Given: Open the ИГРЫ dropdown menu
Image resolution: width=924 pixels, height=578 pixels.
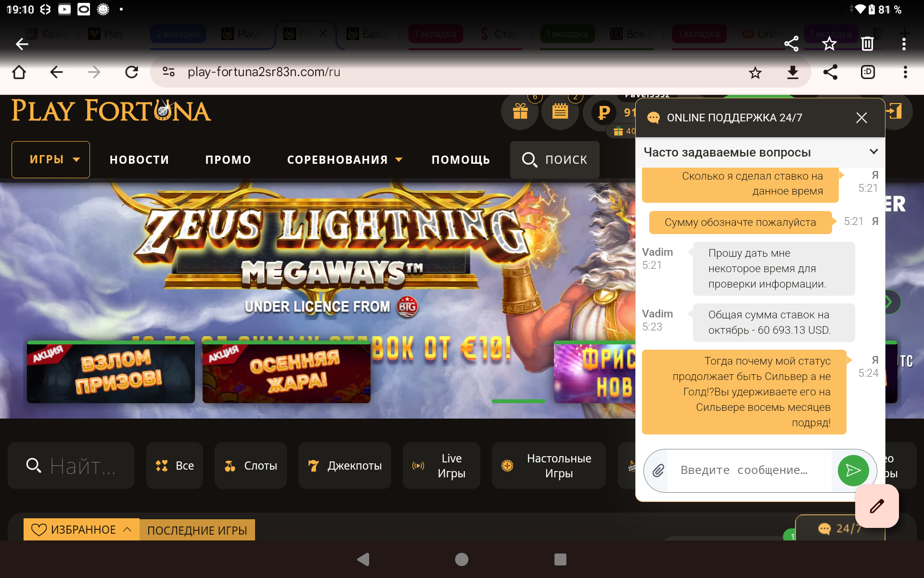Looking at the screenshot, I should (x=51, y=159).
